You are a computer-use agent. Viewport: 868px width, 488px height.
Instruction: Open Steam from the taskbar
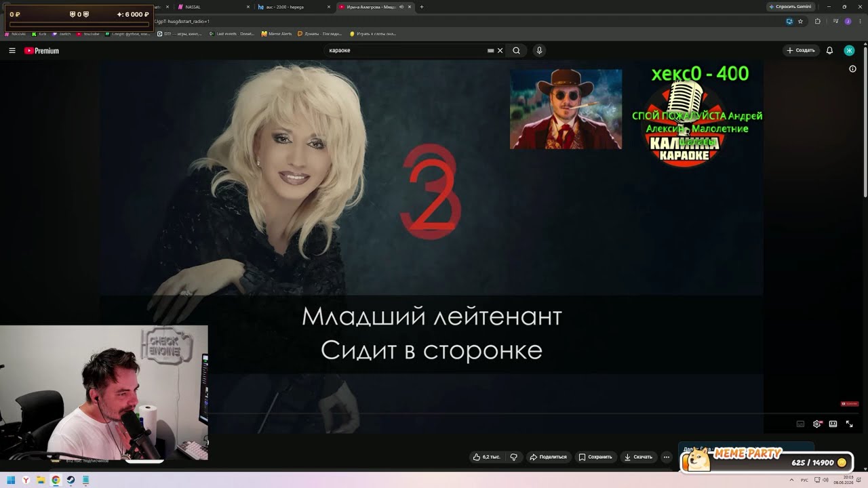click(71, 480)
